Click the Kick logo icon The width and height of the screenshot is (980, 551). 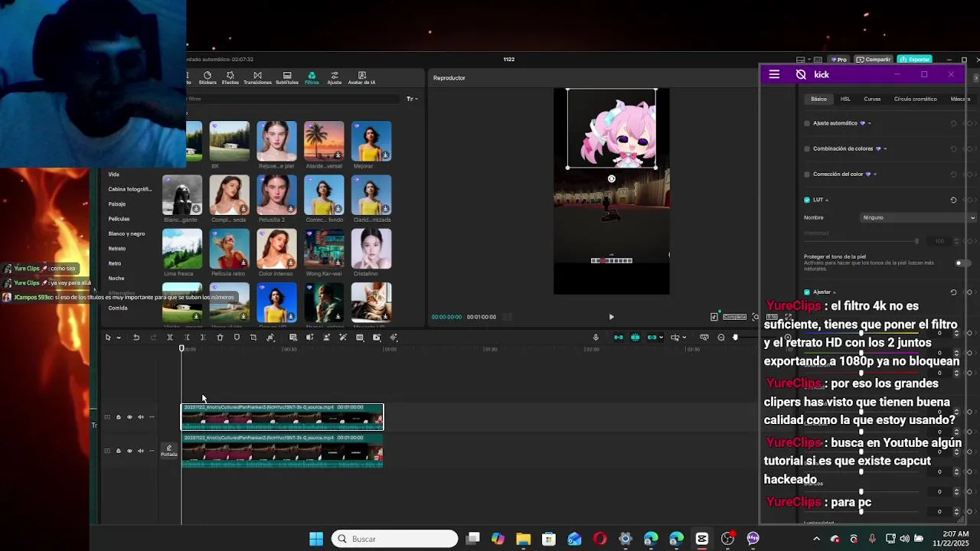coord(801,74)
